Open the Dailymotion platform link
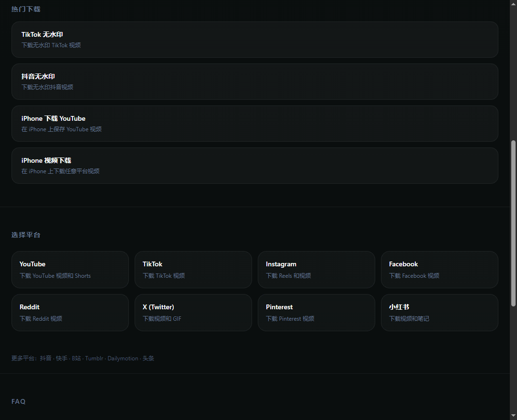Viewport: 517px width, 420px height. [x=123, y=358]
